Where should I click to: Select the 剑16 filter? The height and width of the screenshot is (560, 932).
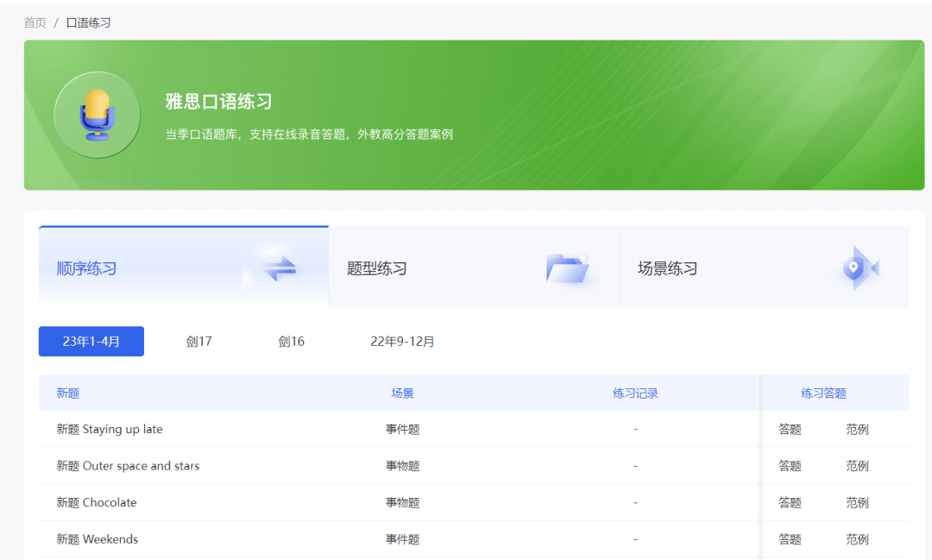pos(292,341)
